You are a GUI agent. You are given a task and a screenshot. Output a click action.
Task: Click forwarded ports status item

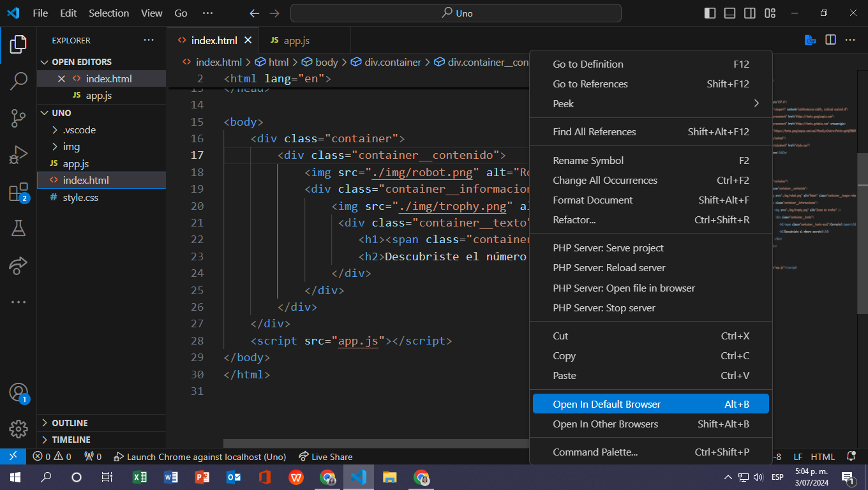click(93, 457)
